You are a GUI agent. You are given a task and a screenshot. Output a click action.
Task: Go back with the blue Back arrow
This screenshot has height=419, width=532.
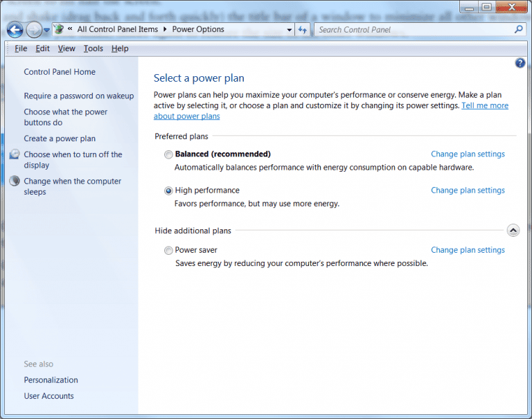(15, 30)
